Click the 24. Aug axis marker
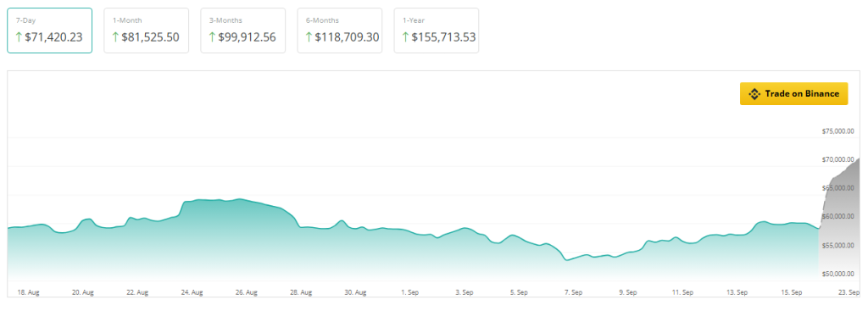Viewport: 868px width, 311px height. (x=192, y=292)
